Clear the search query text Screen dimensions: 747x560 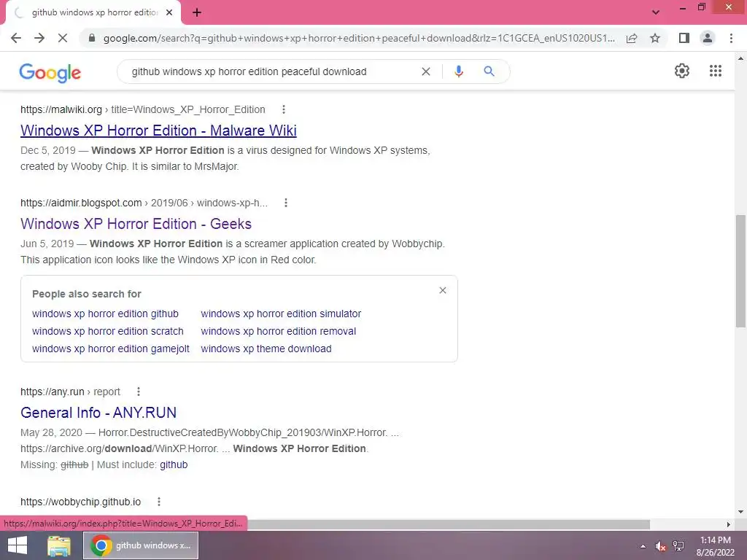pos(426,71)
